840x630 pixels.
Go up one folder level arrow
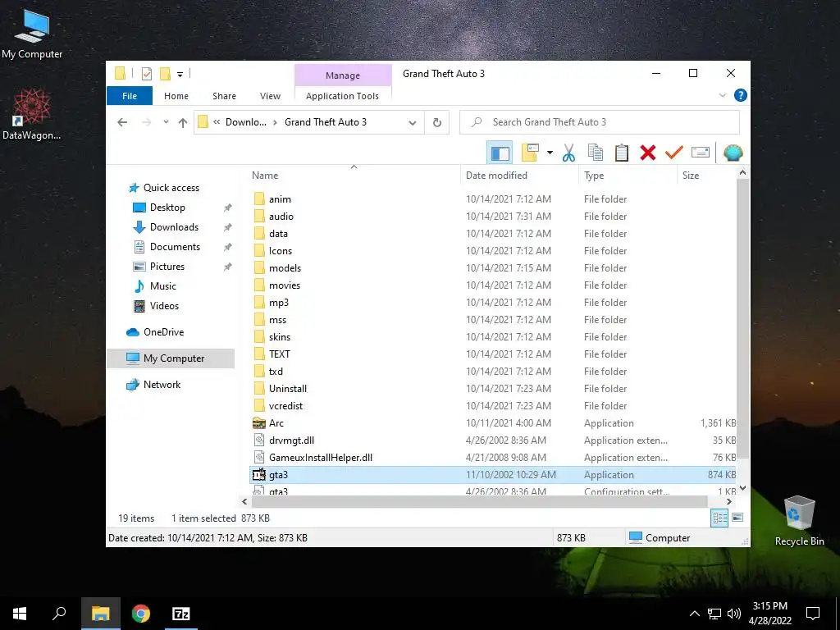183,123
